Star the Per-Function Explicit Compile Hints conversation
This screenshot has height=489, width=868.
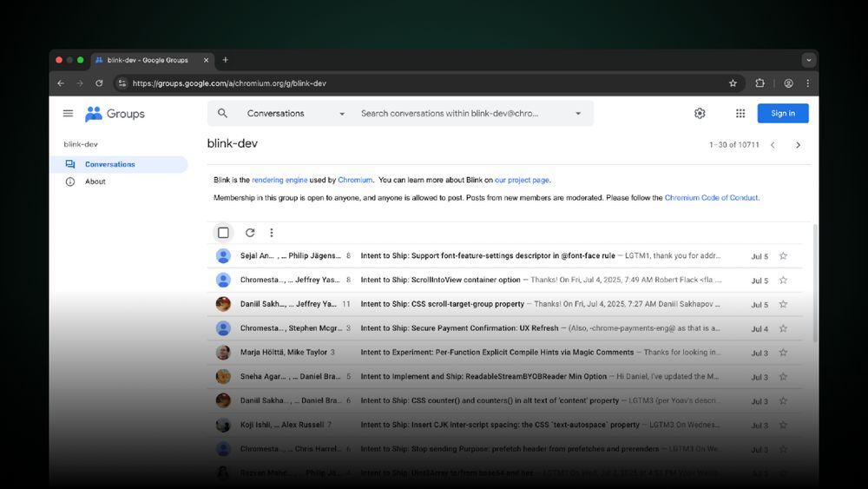click(783, 353)
